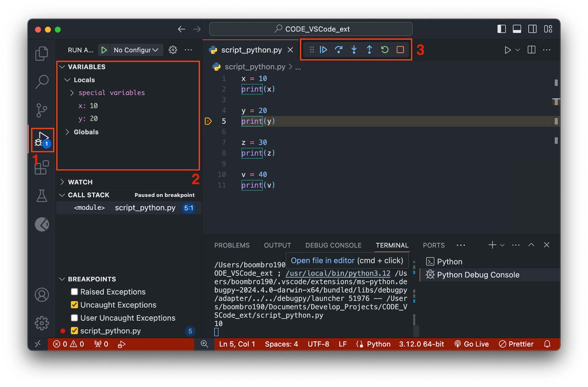Viewport: 588px width, 387px height.
Task: Open the Extensions view
Action: [x=42, y=167]
